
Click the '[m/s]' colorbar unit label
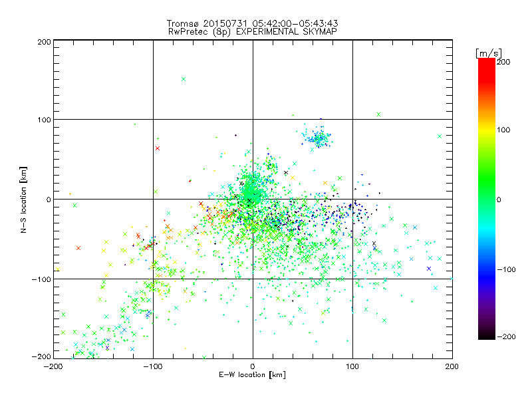(489, 53)
